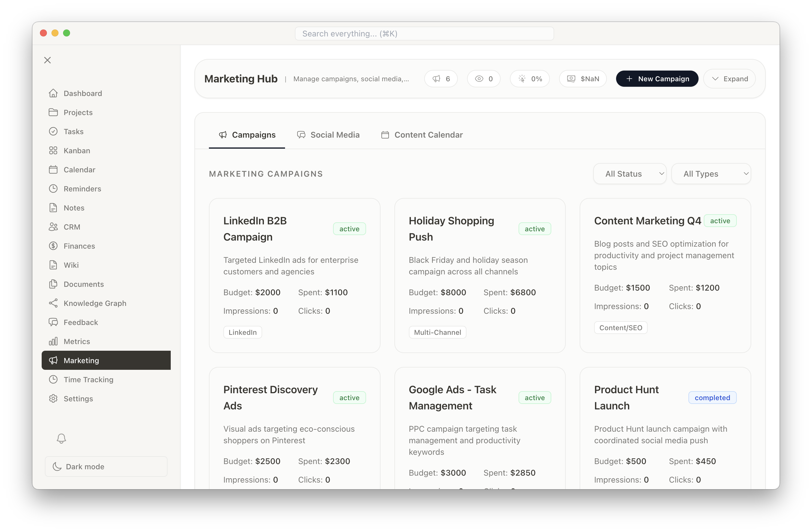Open the All Types filter dropdown
Viewport: 812px width, 532px height.
coord(711,174)
